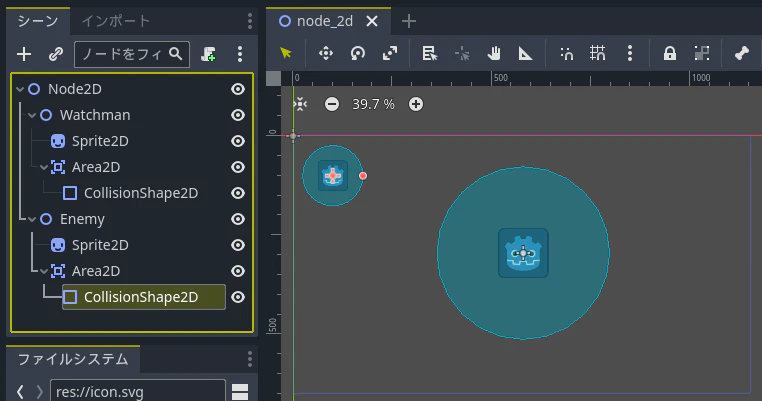The image size is (762, 401).
Task: Select highlighted CollisionShape2D under Enemy
Action: [x=144, y=297]
